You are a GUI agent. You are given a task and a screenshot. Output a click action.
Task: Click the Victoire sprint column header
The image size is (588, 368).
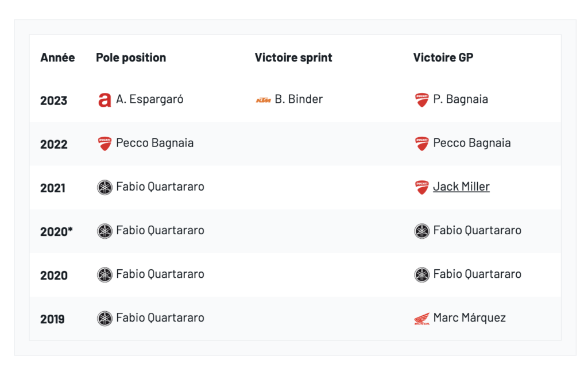[293, 57]
